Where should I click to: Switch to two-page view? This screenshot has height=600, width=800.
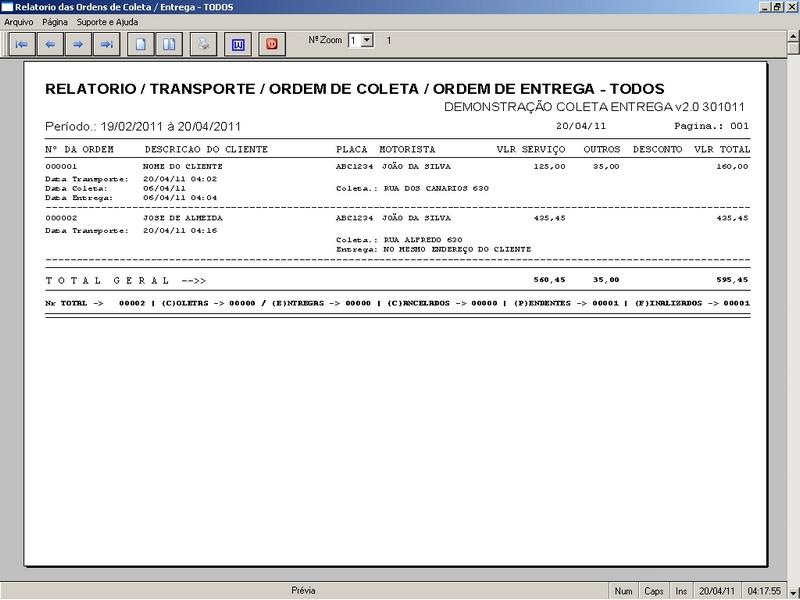click(169, 44)
